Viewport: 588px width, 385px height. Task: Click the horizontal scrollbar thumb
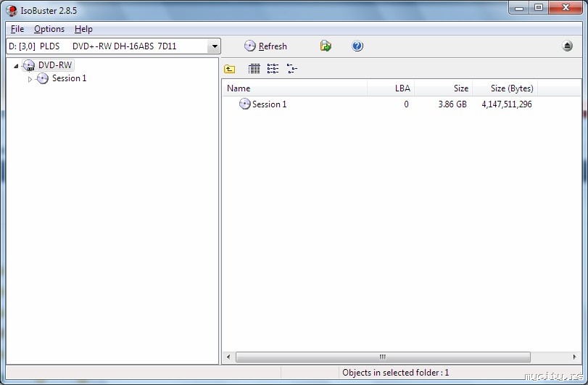coord(383,357)
